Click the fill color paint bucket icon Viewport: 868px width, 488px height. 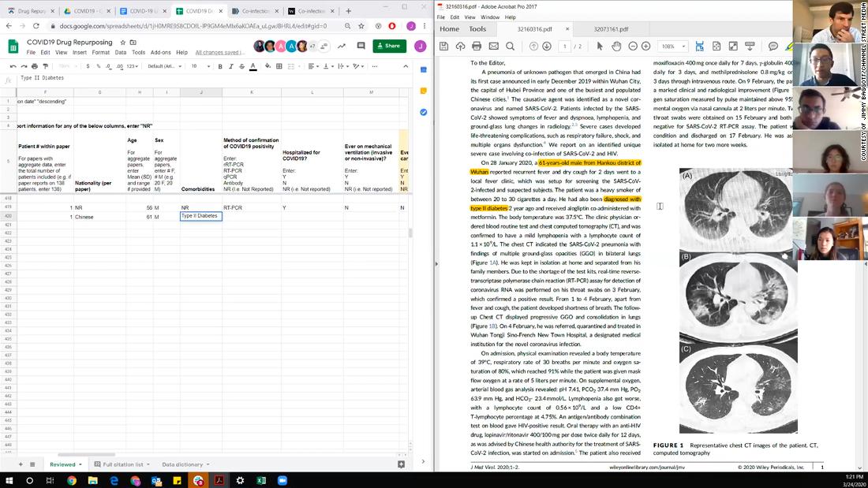(x=267, y=66)
